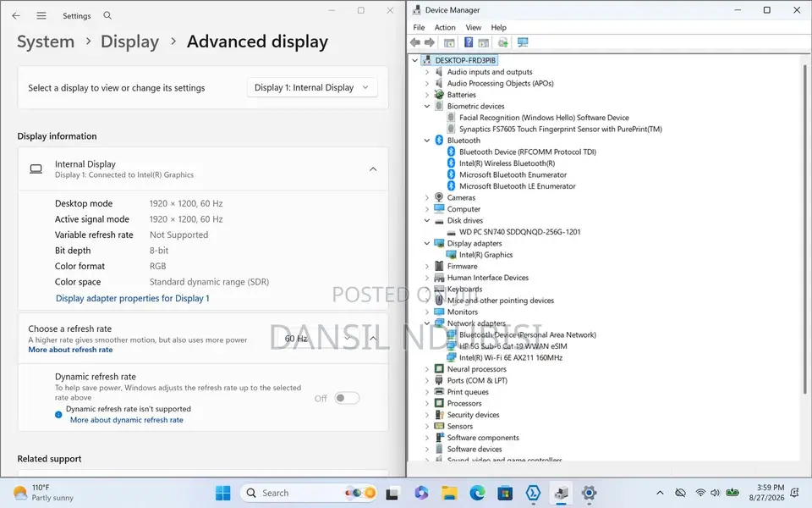Select HP 5G Sub-6 Cat-19 WWAN eSIM
812x508 pixels.
pos(513,346)
